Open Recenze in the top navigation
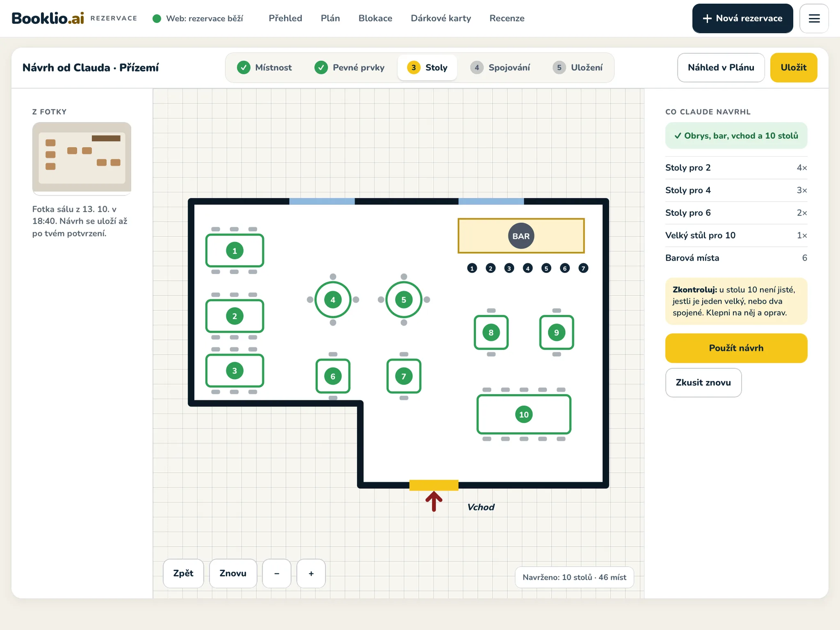This screenshot has width=840, height=630. coord(507,18)
